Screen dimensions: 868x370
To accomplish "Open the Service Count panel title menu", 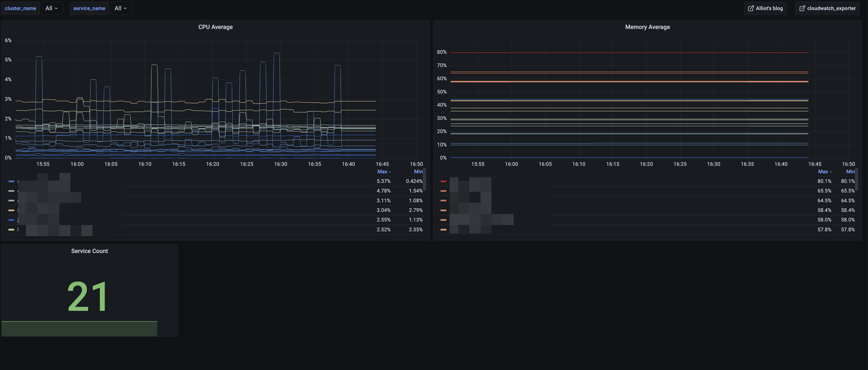I will coord(89,251).
